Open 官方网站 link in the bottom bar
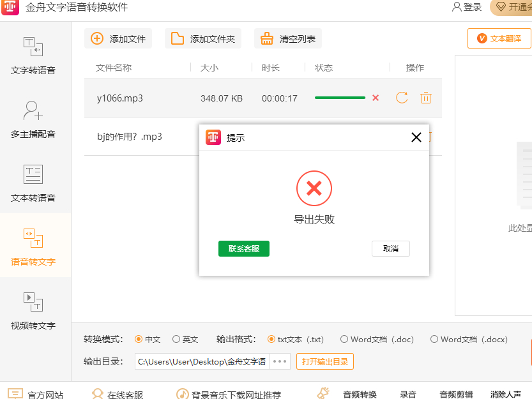 coord(35,395)
